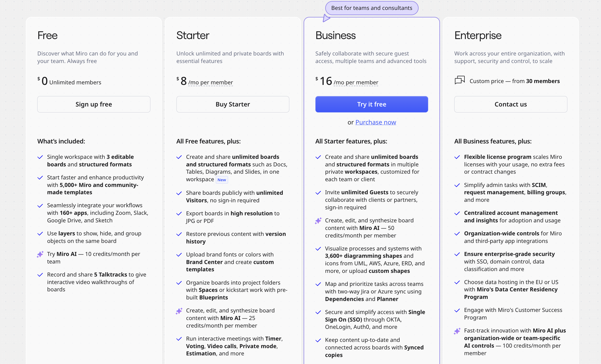The height and width of the screenshot is (364, 601).
Task: Click the New badge in Starter features
Action: tap(222, 180)
